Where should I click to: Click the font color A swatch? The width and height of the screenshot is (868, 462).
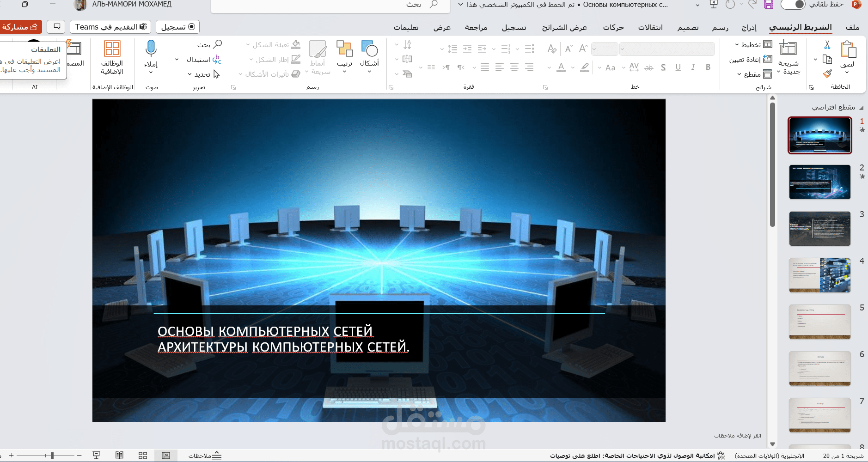561,67
